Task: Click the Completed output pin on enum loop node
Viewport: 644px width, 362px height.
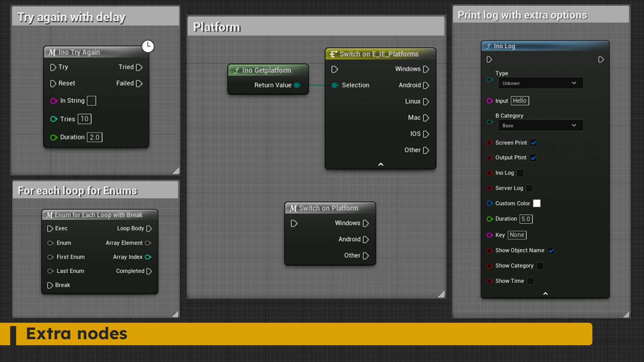Action: pos(149,271)
